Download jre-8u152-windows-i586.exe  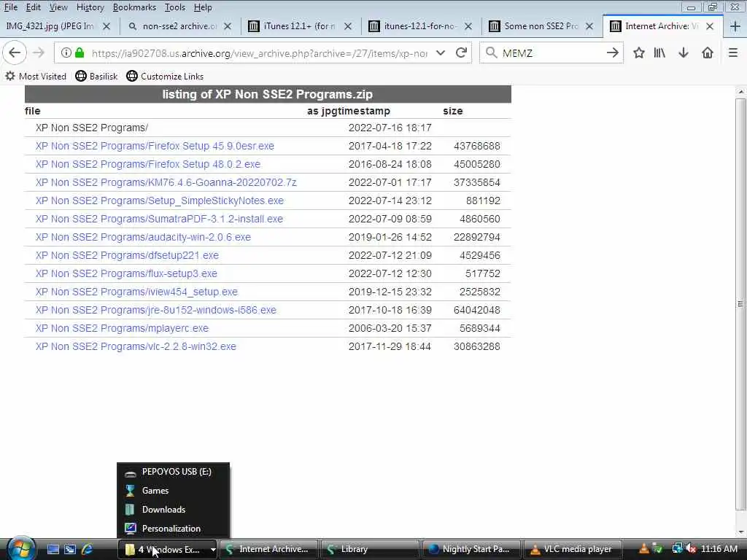click(156, 310)
